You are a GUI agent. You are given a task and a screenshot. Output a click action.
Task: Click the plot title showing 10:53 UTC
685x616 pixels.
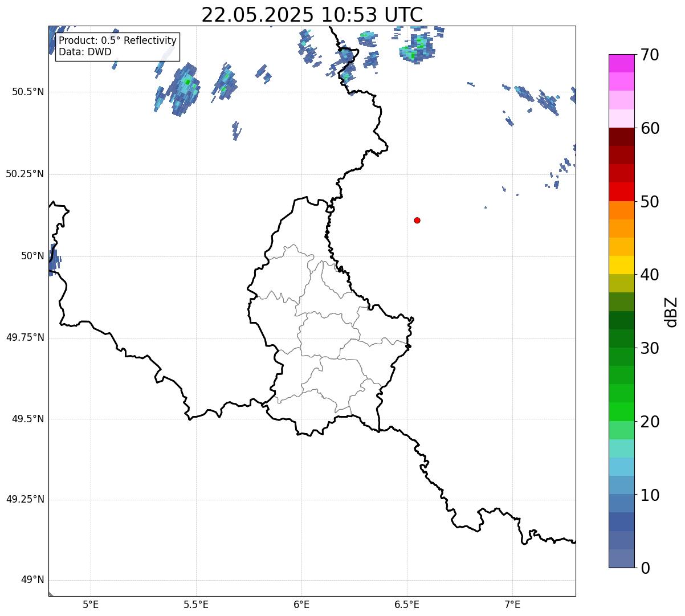312,15
